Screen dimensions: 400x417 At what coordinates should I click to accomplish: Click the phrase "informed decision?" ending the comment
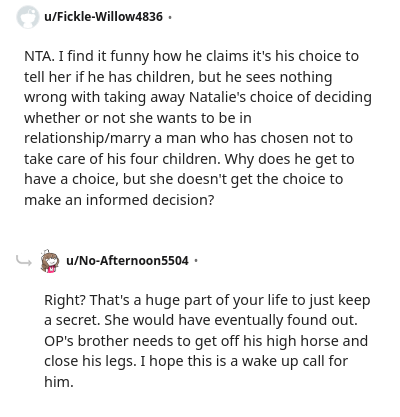click(150, 200)
